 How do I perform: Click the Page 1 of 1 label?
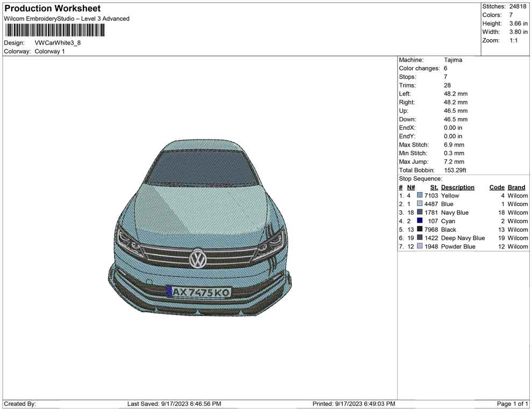(512, 404)
